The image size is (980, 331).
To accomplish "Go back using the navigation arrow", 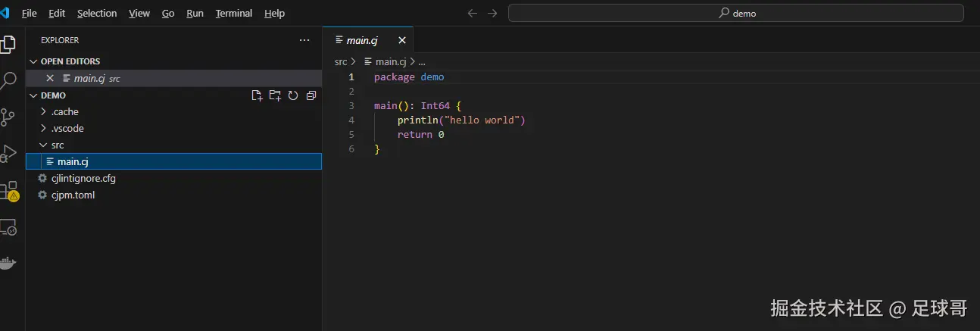I will [x=473, y=13].
